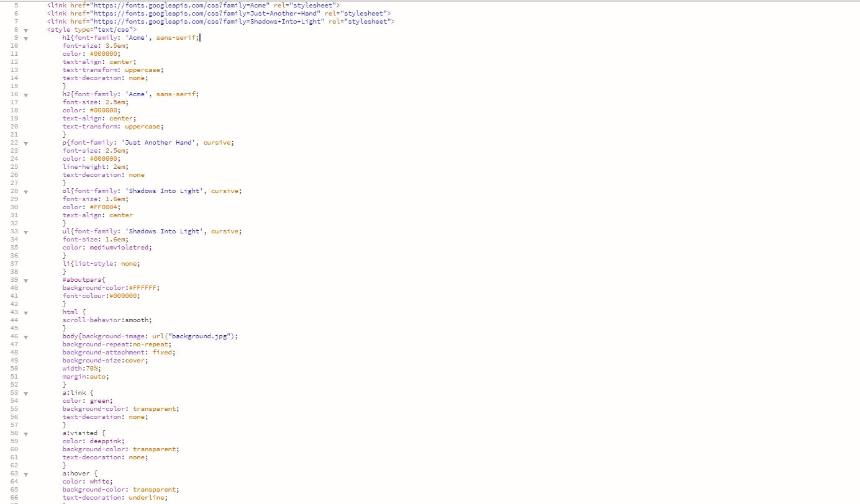860x504 pixels.
Task: Click 'text-decoration: none;' on line 14
Action: (106, 78)
